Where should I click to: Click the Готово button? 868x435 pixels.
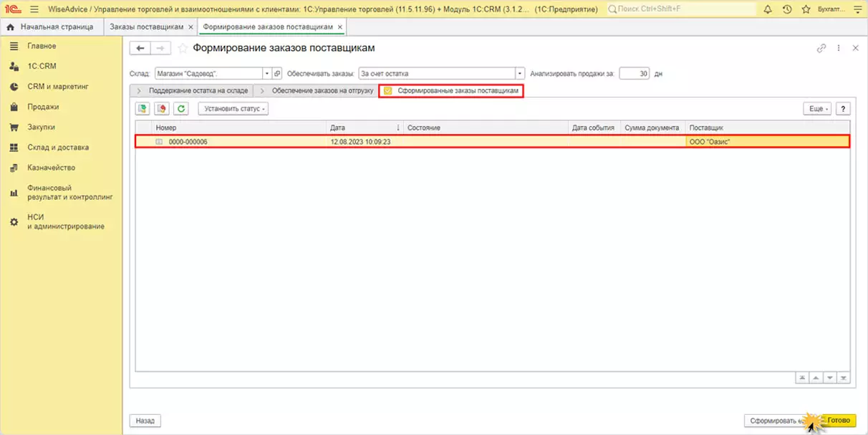[838, 421]
